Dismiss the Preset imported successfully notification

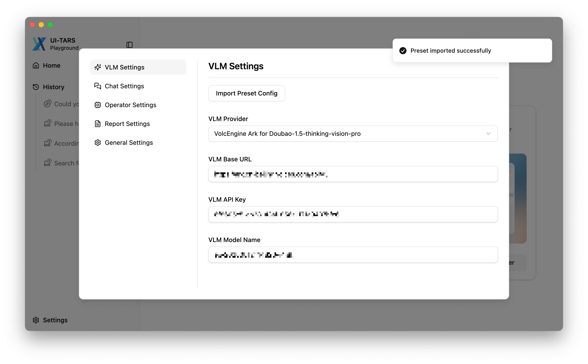point(472,51)
